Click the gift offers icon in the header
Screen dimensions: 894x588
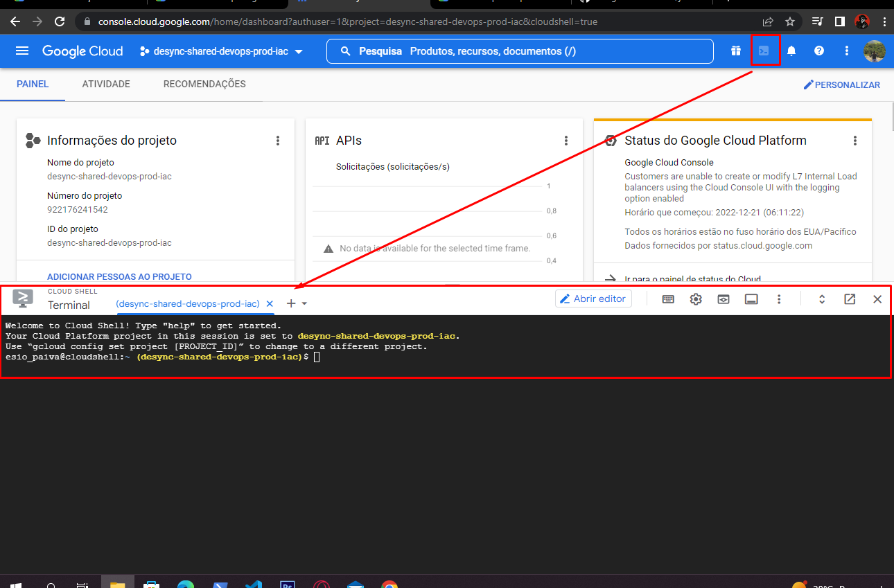(x=736, y=51)
